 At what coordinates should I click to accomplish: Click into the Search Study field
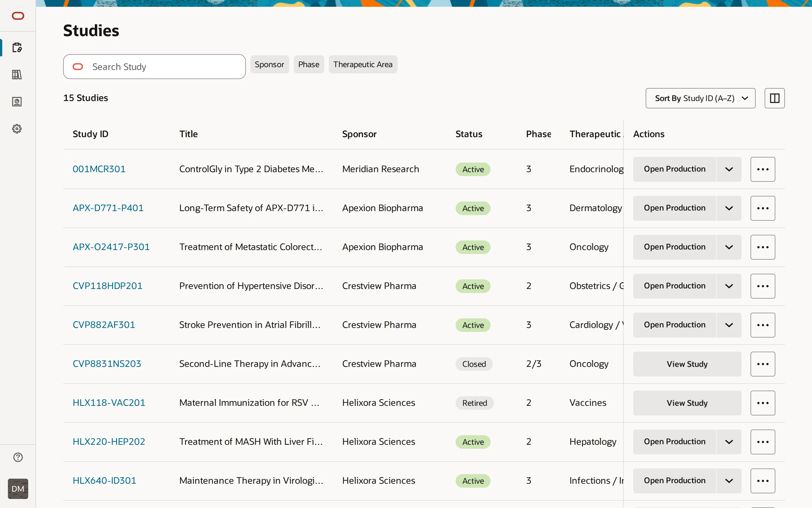pos(154,67)
